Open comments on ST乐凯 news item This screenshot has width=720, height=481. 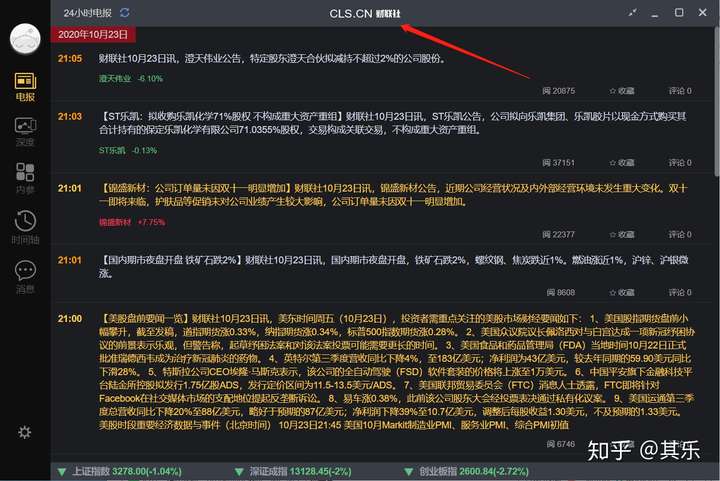pyautogui.click(x=680, y=162)
